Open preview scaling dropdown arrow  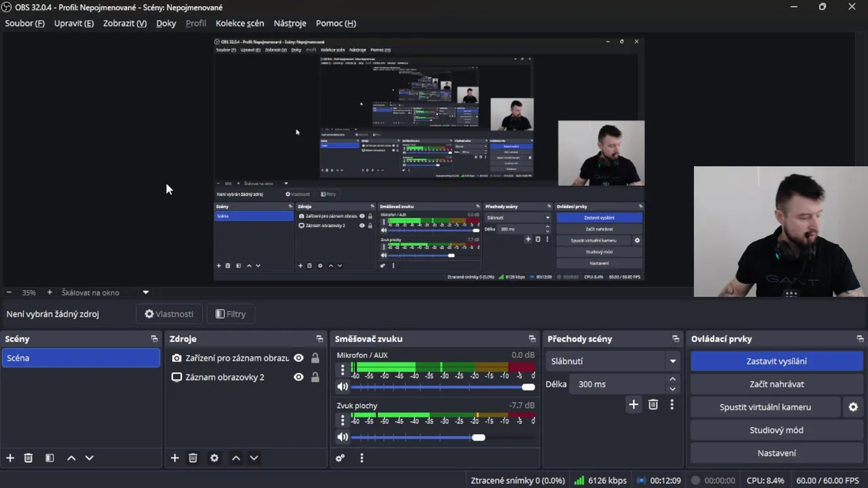click(146, 293)
